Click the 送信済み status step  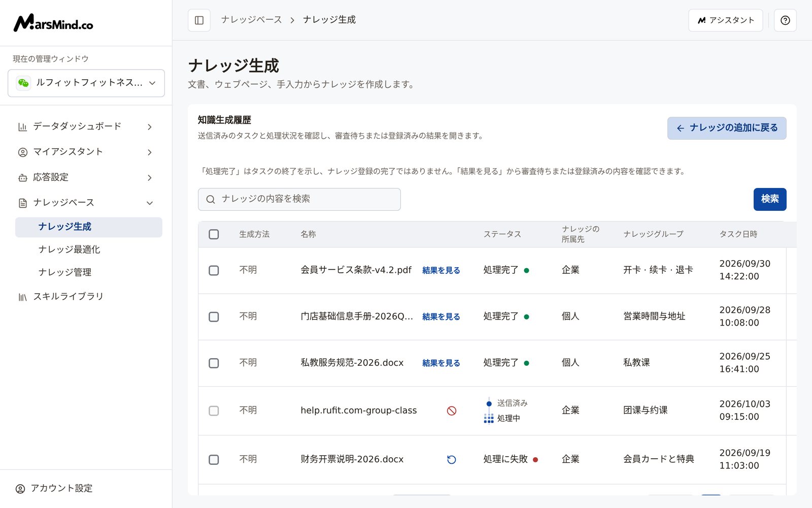tap(512, 403)
